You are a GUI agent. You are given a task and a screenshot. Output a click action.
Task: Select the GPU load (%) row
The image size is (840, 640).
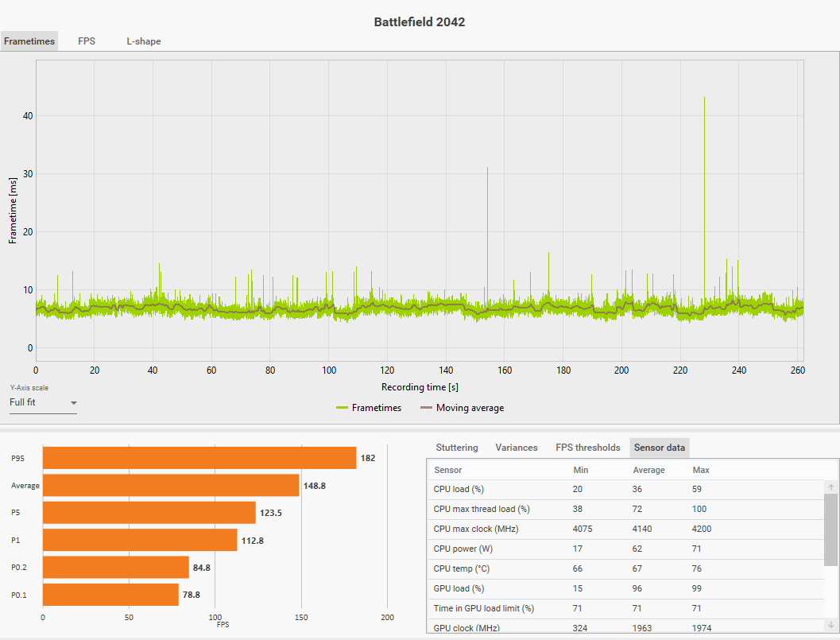(x=625, y=588)
